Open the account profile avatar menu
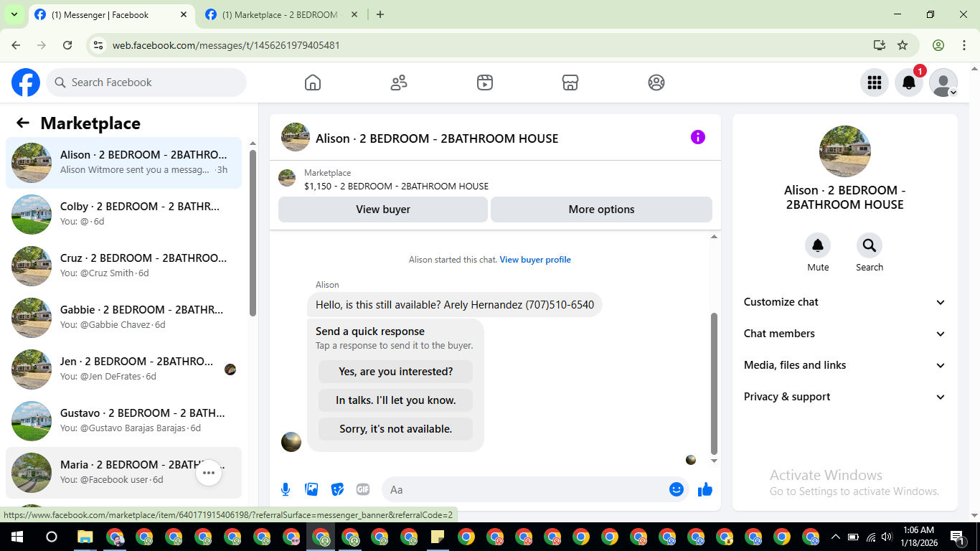 tap(943, 83)
